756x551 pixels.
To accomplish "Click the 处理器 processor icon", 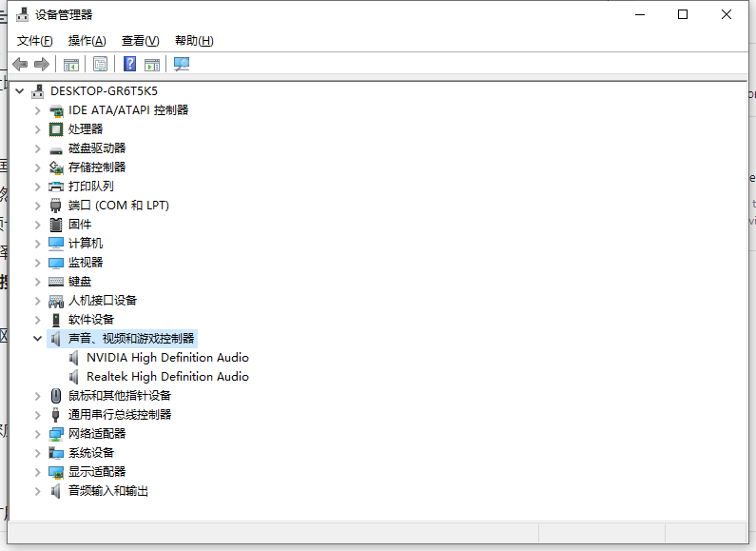I will click(x=56, y=129).
